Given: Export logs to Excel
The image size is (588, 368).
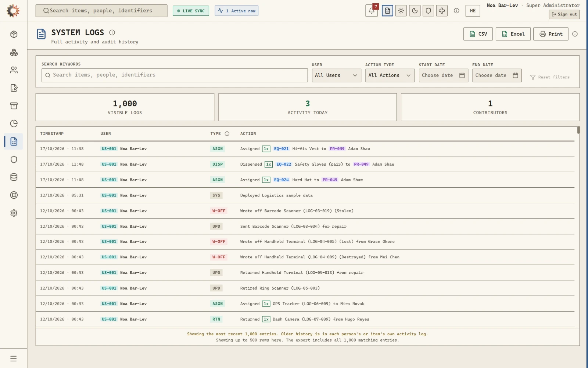Looking at the screenshot, I should pyautogui.click(x=513, y=34).
